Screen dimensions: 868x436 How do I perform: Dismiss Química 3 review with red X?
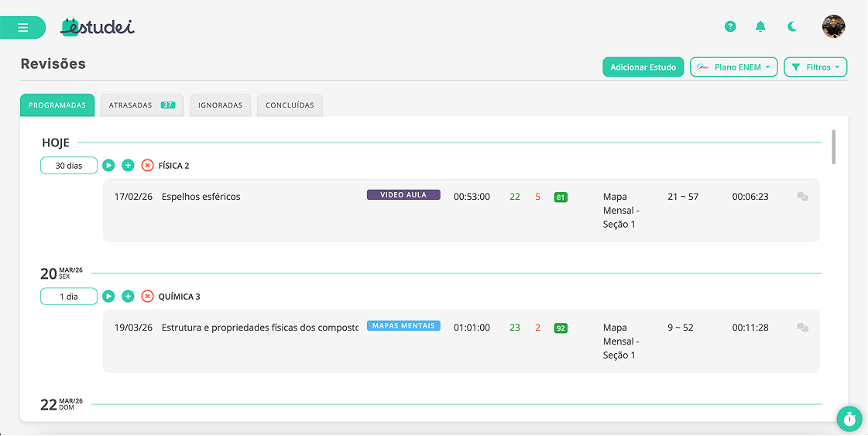[x=147, y=297]
